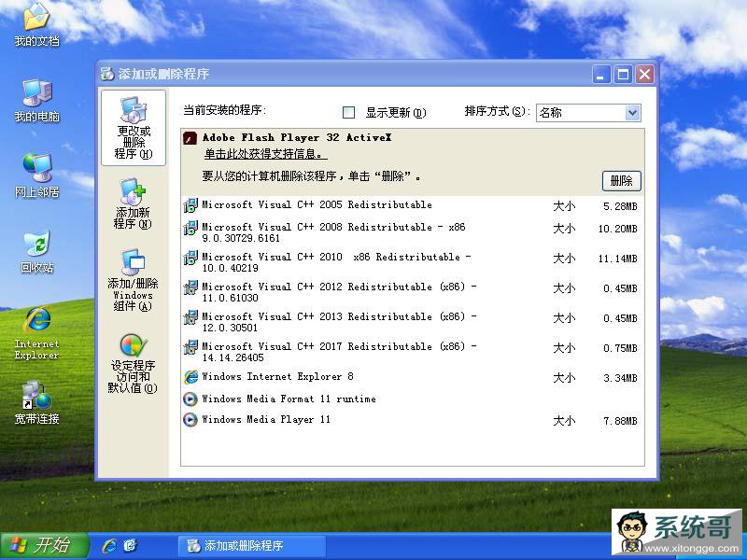Select Microsoft Visual C++ 2012 Redistributable (x86) entry
The image size is (747, 560).
(413, 292)
